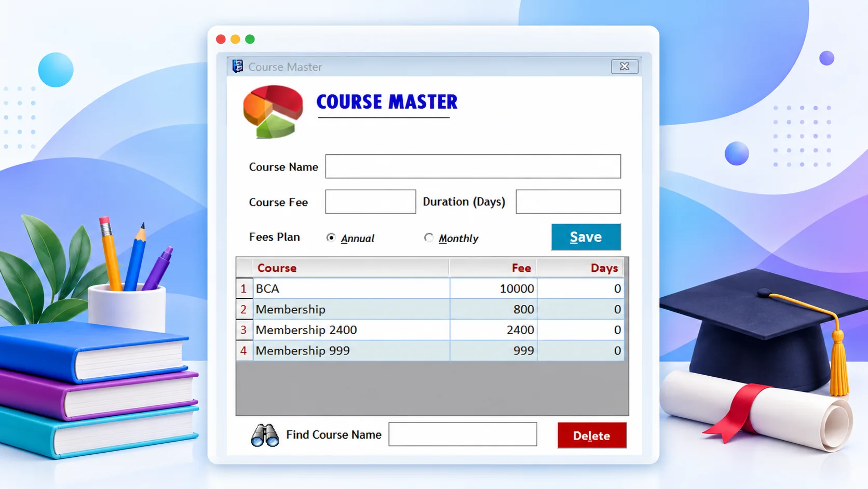
Task: Select the Monthly fees plan radio button
Action: pyautogui.click(x=428, y=237)
